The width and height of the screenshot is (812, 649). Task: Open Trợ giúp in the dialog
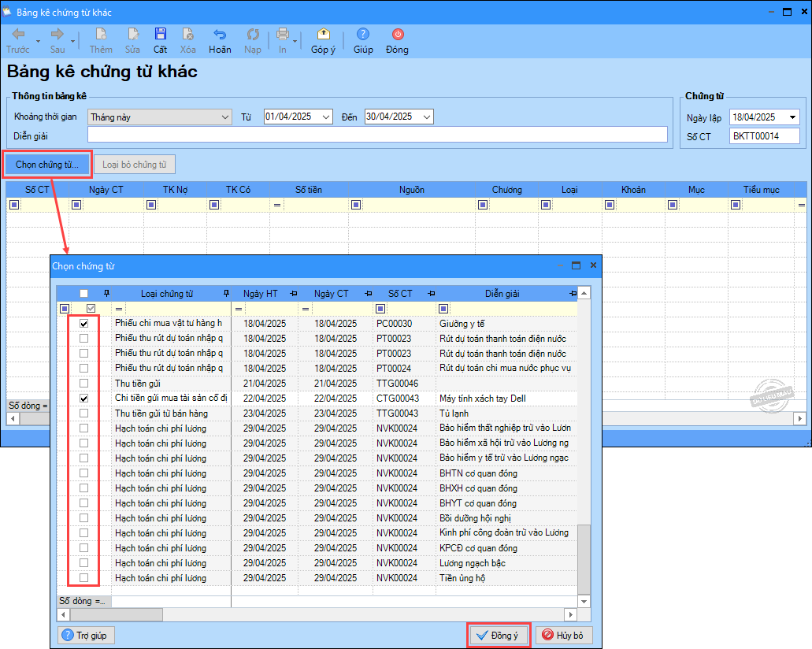pyautogui.click(x=85, y=636)
